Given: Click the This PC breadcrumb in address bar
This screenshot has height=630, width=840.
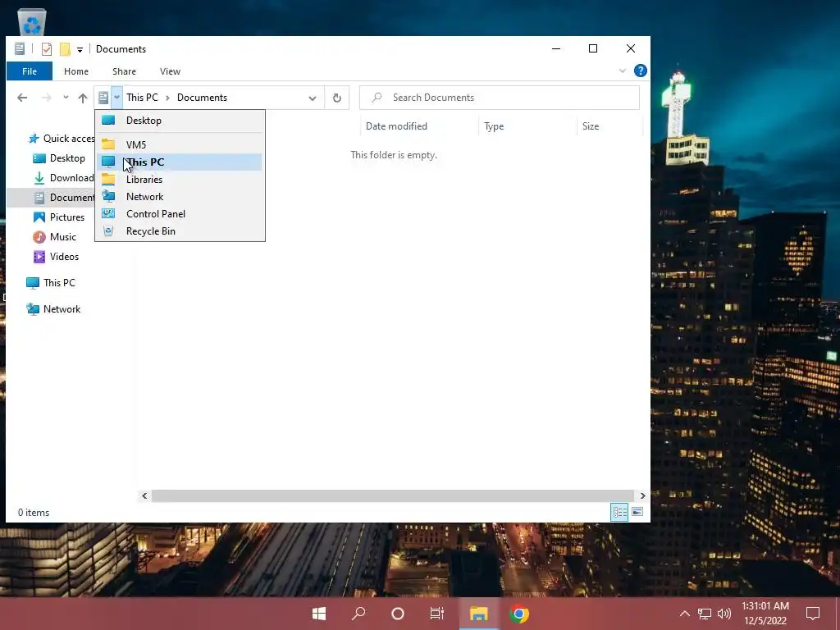Looking at the screenshot, I should (x=142, y=98).
